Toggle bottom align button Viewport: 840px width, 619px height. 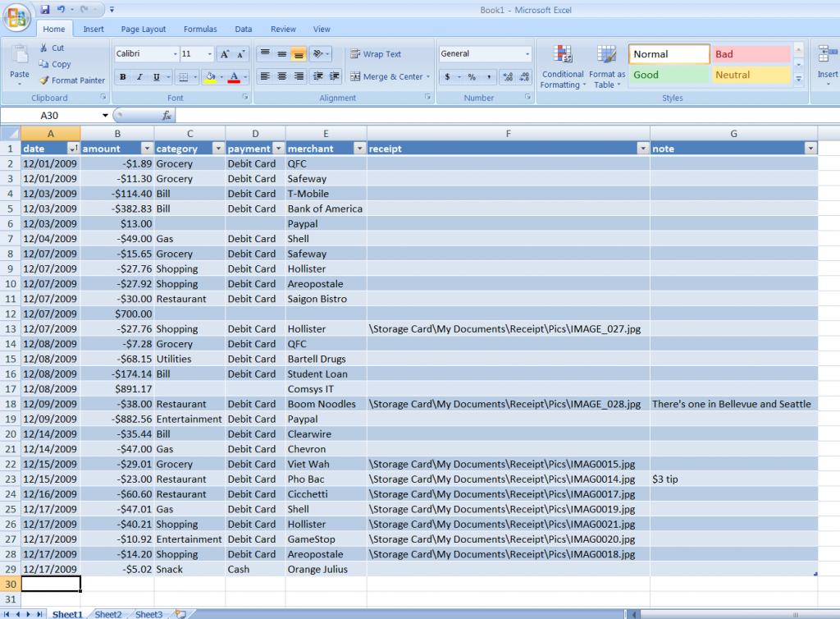tap(299, 53)
